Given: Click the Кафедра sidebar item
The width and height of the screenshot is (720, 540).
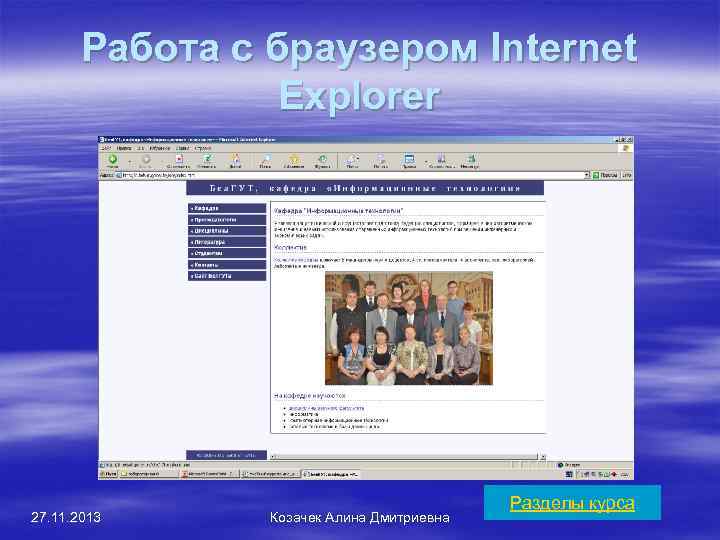Looking at the screenshot, I should pyautogui.click(x=227, y=208).
